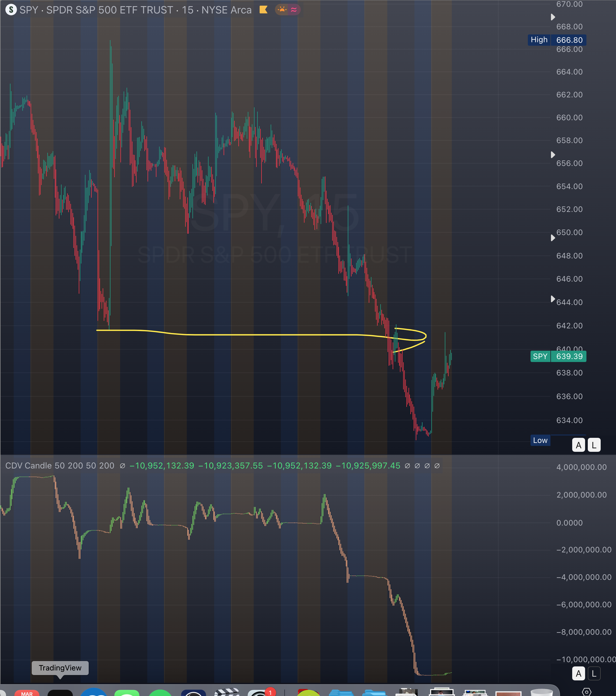616x696 pixels.
Task: Open chart settings hexagon gear icon
Action: click(586, 692)
